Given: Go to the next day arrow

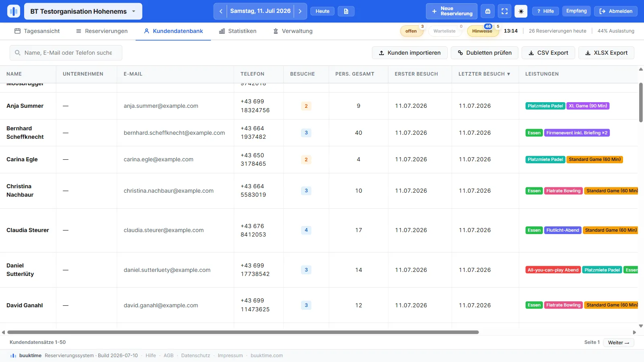Looking at the screenshot, I should 300,11.
